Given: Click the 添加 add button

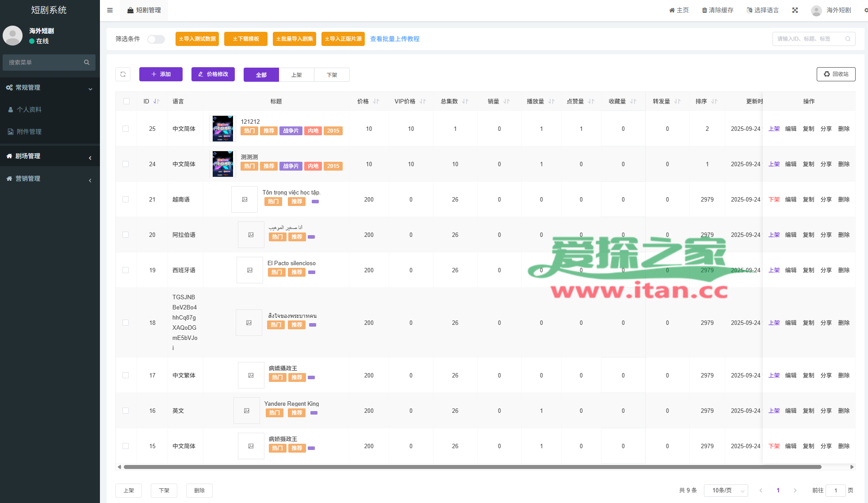Looking at the screenshot, I should pyautogui.click(x=161, y=74).
